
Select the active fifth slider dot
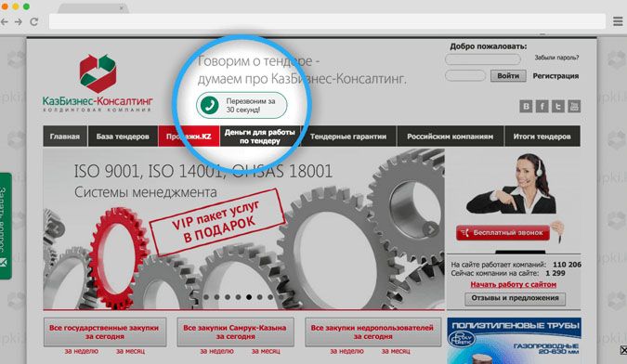249,297
